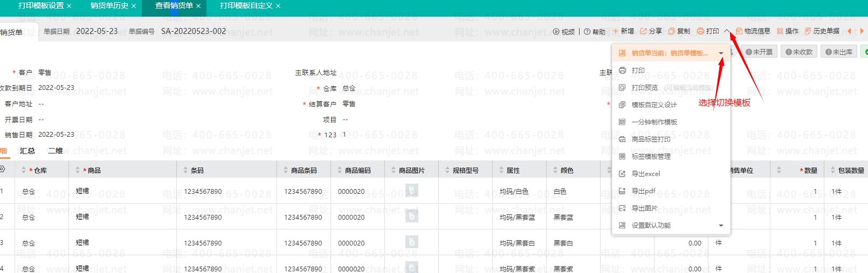
Task: Click the 一分钟制作模板 icon in the menu
Action: (x=622, y=122)
